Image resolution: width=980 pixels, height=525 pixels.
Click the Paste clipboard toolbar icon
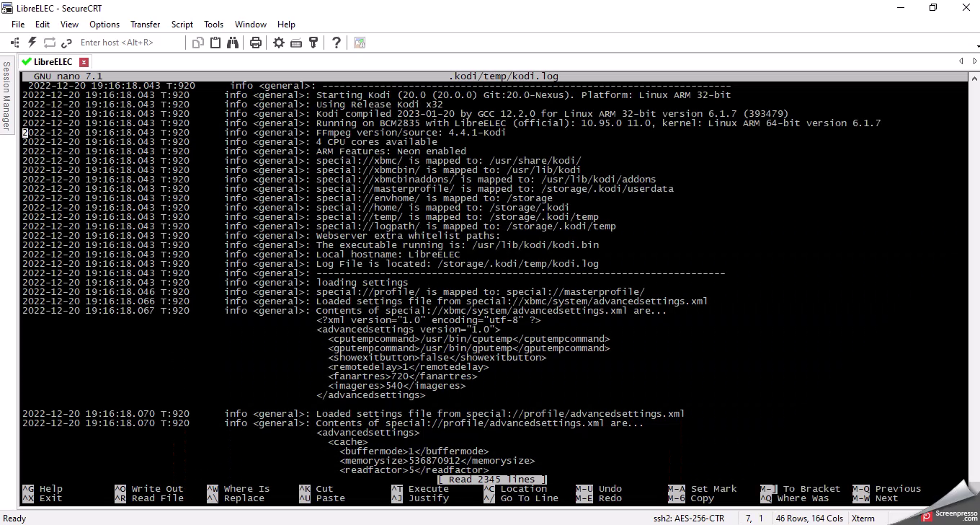(215, 43)
